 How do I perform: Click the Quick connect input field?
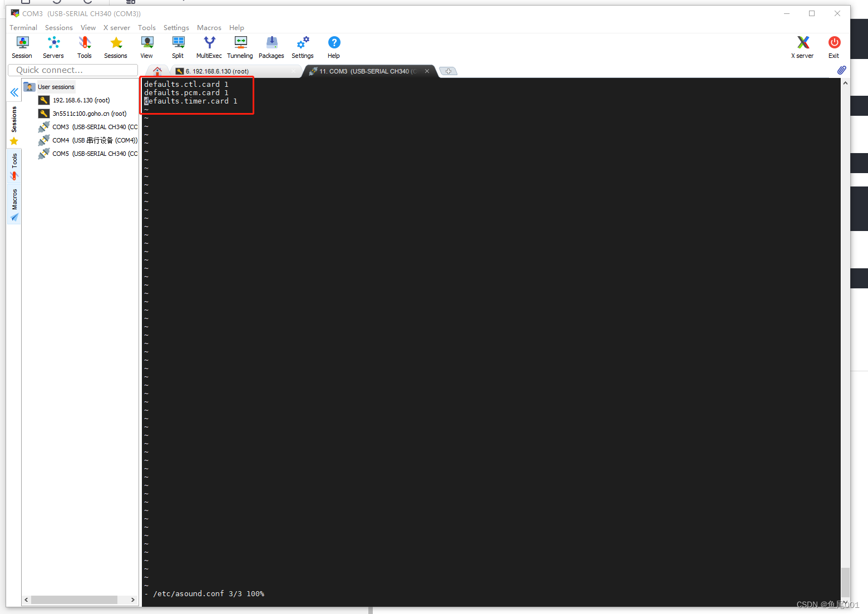[72, 70]
